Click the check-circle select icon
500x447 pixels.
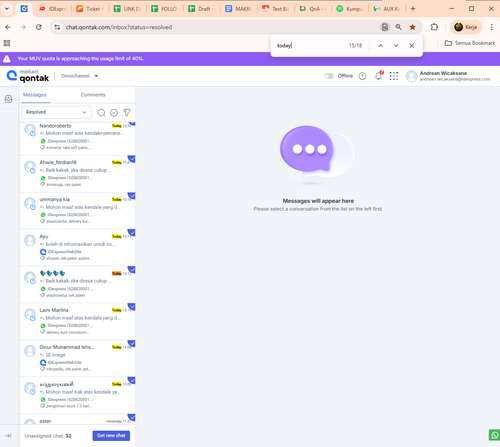click(114, 113)
